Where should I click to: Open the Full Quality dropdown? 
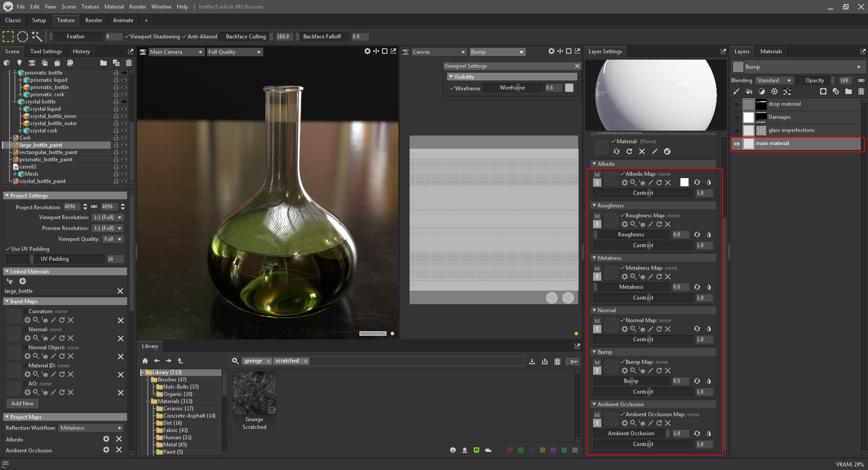[x=235, y=52]
